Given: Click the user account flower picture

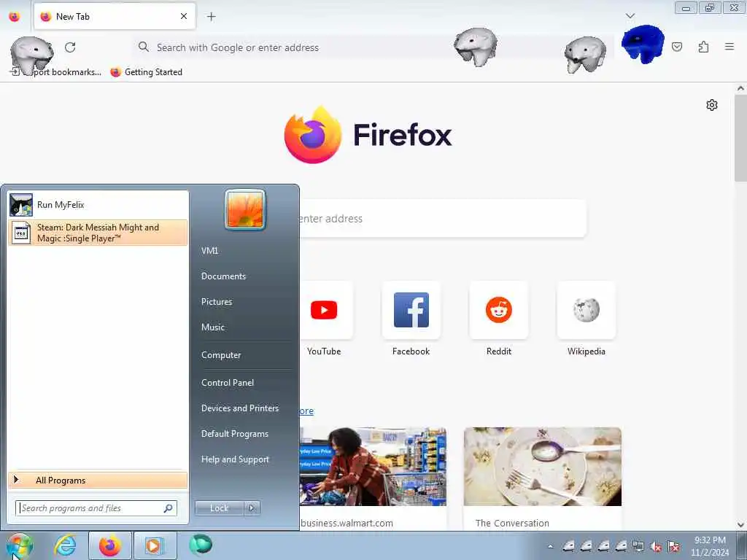Looking at the screenshot, I should pyautogui.click(x=245, y=209).
